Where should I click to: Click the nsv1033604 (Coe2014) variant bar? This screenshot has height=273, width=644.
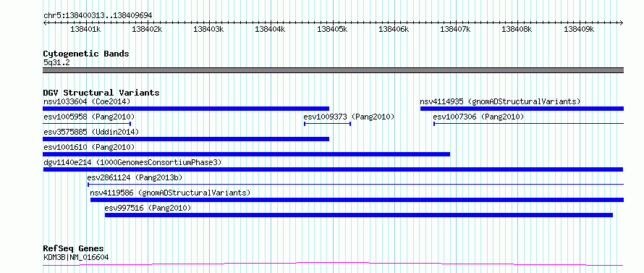(x=186, y=109)
